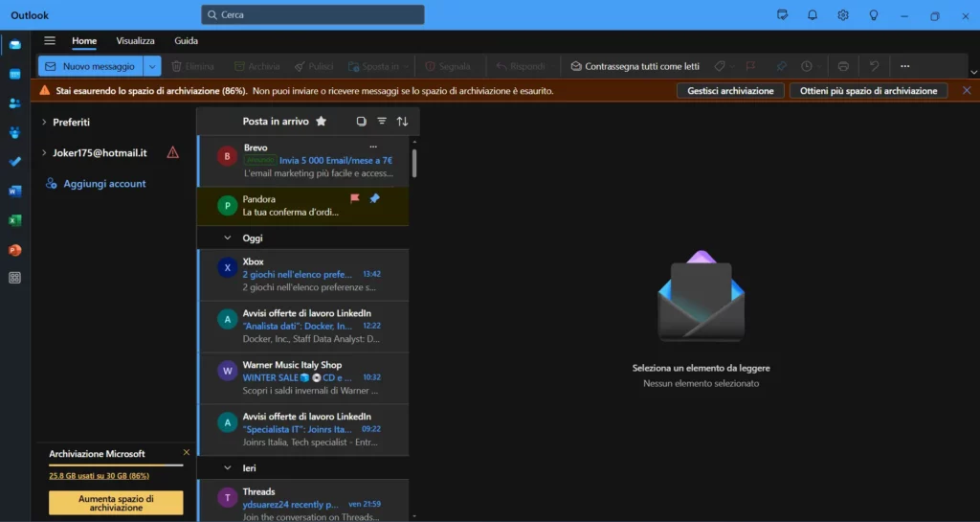Launch Word from the left app bar
The height and width of the screenshot is (522, 980).
(x=14, y=191)
